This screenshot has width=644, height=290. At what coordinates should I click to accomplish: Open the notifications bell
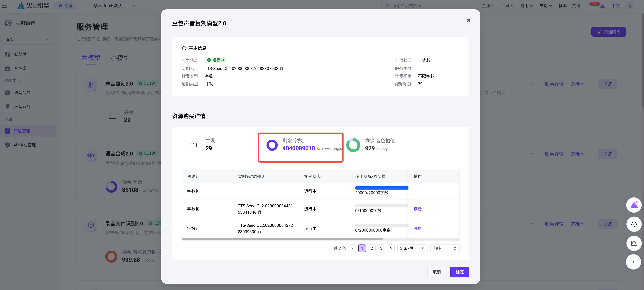590,6
